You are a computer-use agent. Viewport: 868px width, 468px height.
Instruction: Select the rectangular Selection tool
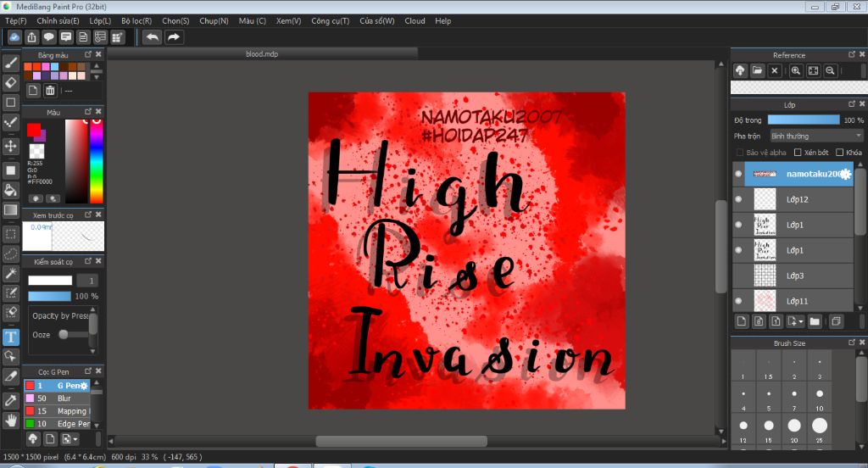coord(10,234)
